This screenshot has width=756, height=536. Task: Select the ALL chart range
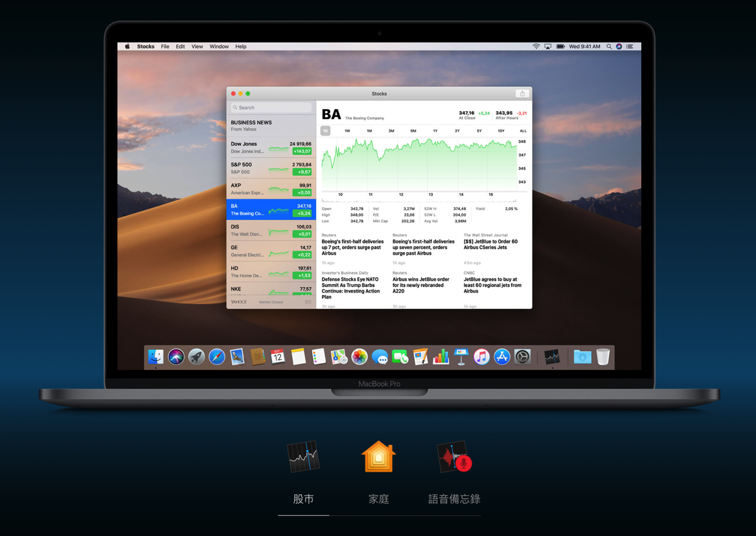[523, 131]
